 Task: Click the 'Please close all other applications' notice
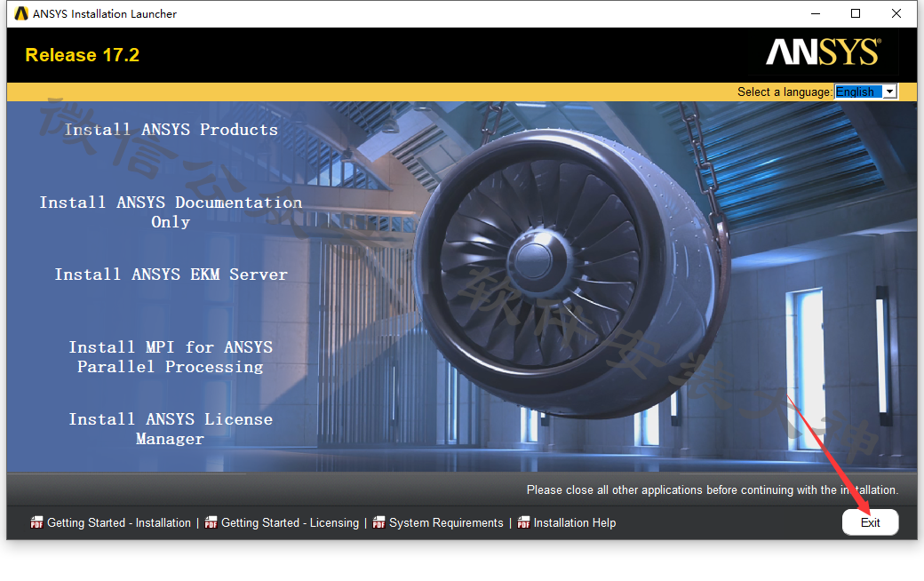(713, 489)
